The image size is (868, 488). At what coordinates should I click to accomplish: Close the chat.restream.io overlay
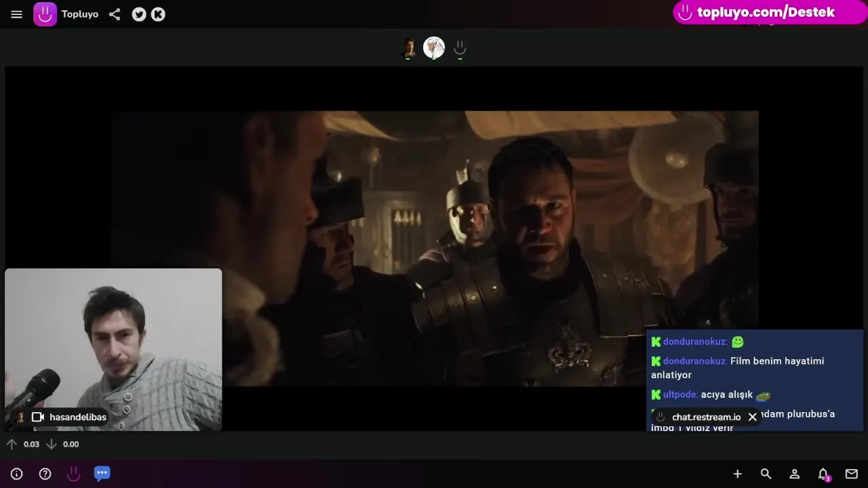point(752,418)
